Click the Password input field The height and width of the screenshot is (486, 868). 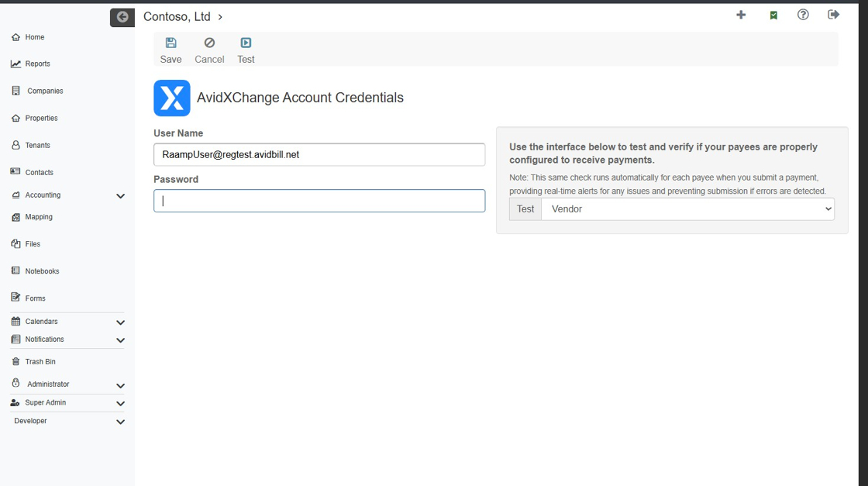319,202
